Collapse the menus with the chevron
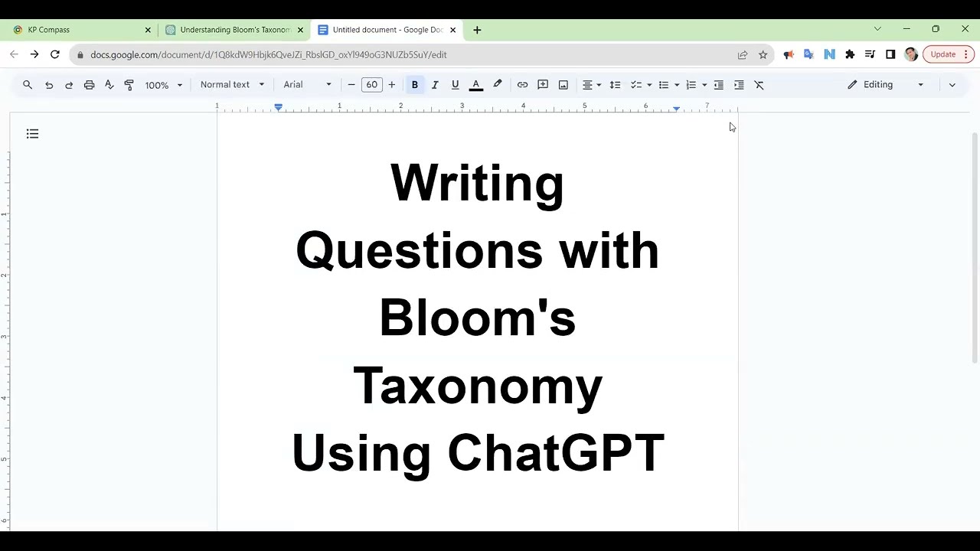Image resolution: width=980 pixels, height=551 pixels. point(952,85)
